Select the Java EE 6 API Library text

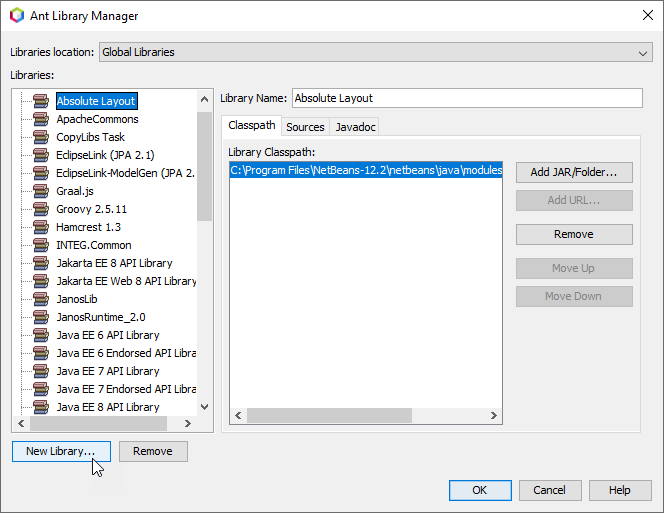[108, 335]
